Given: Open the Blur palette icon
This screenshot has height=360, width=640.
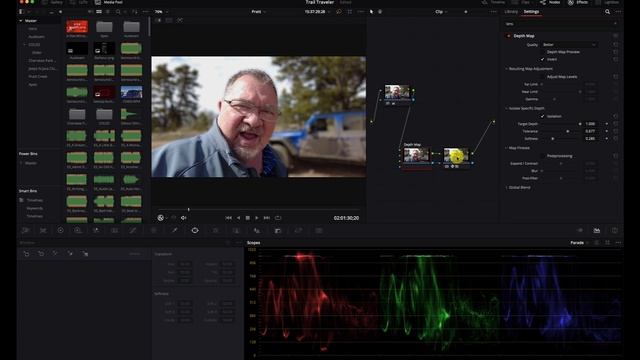Looking at the screenshot, I should click(x=257, y=231).
